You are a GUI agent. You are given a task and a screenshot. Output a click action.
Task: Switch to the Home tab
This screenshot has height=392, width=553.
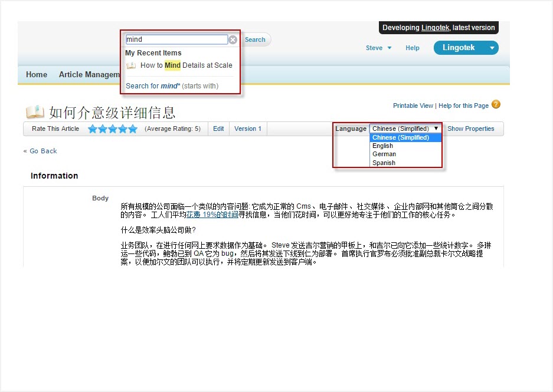(x=37, y=75)
